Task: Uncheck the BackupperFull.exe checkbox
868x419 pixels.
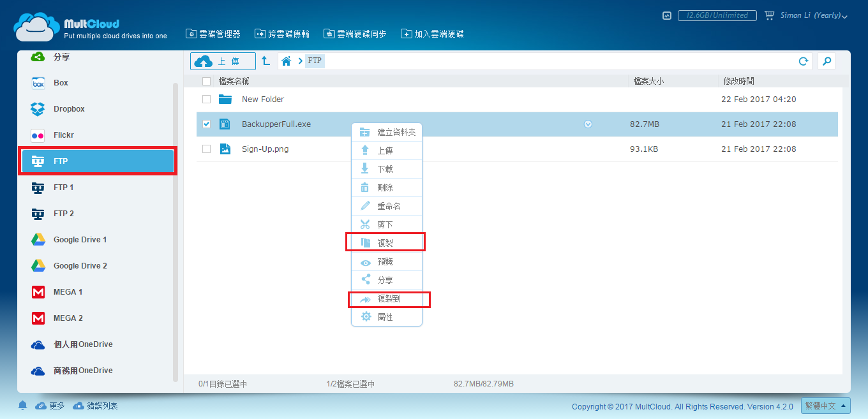Action: coord(206,124)
